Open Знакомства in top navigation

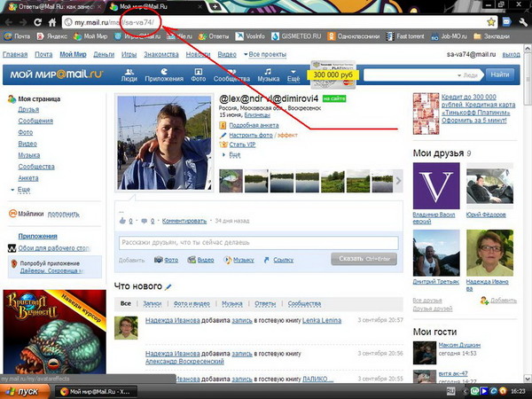pos(161,54)
